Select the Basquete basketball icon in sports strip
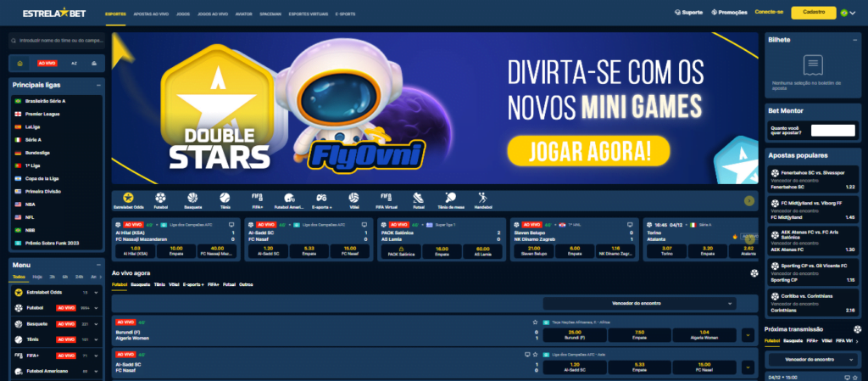Viewport: 868px width, 381px height. (192, 198)
